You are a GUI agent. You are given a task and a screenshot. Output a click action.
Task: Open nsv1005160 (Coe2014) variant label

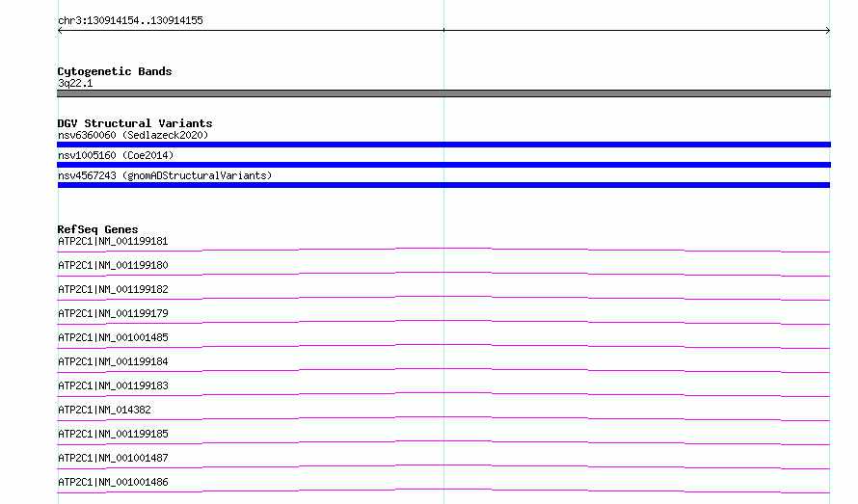[116, 155]
